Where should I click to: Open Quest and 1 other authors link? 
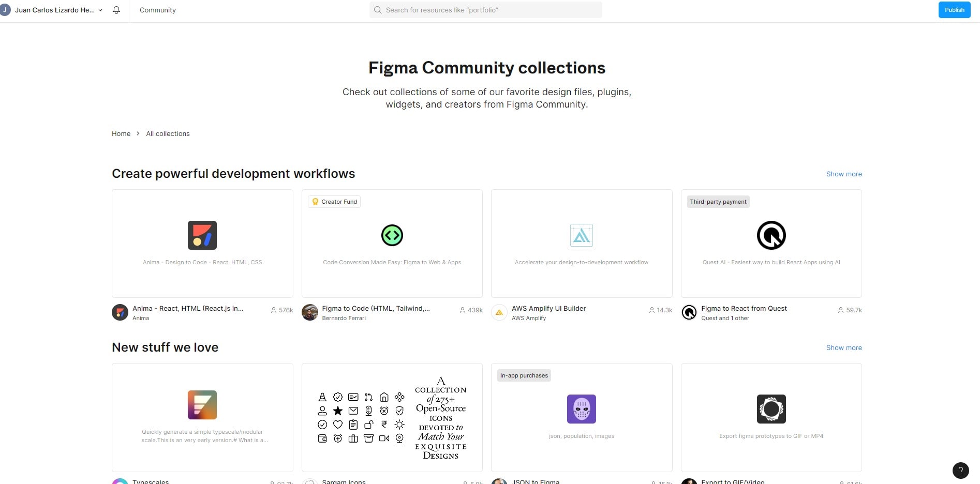725,318
